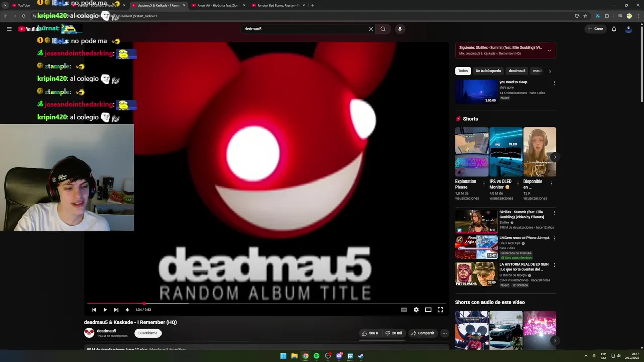Skip to the next video
Screen dimensions: 644x362
[x=116, y=310]
